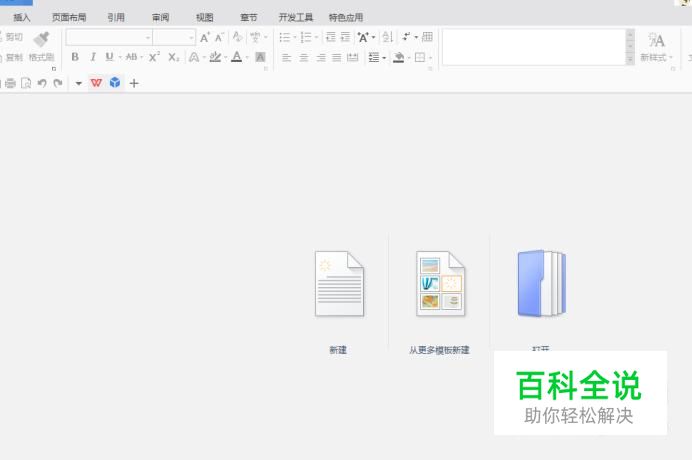
Task: Click the plus icon to add new tab
Action: [x=134, y=83]
